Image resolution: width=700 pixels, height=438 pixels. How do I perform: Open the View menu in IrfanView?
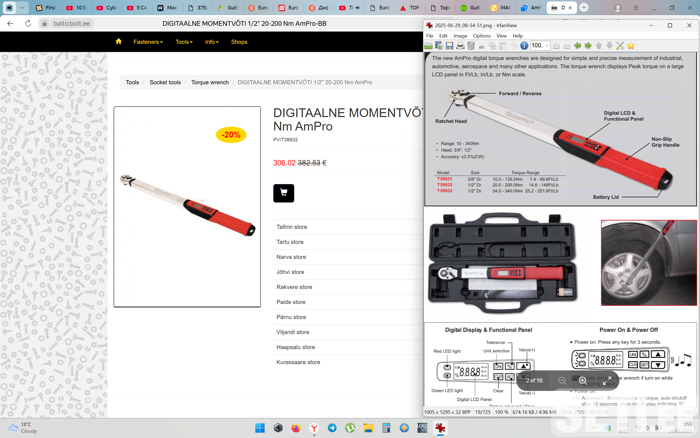point(501,36)
